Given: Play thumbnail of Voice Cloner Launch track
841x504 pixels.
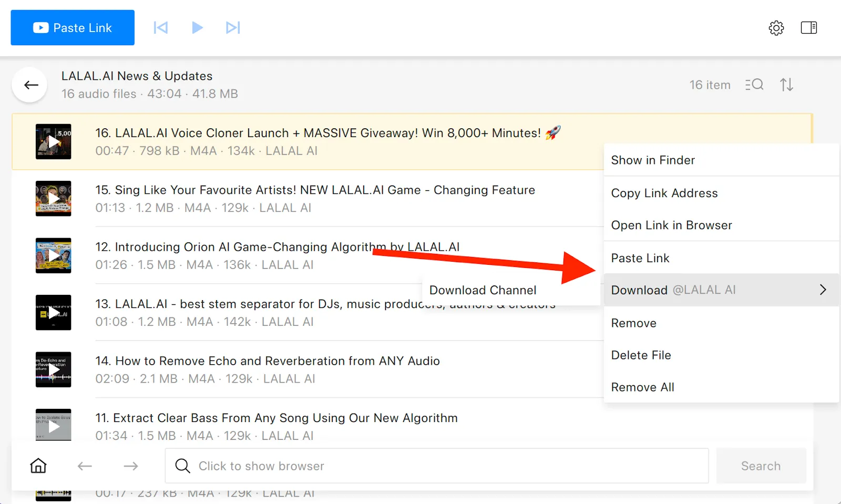Looking at the screenshot, I should tap(54, 141).
